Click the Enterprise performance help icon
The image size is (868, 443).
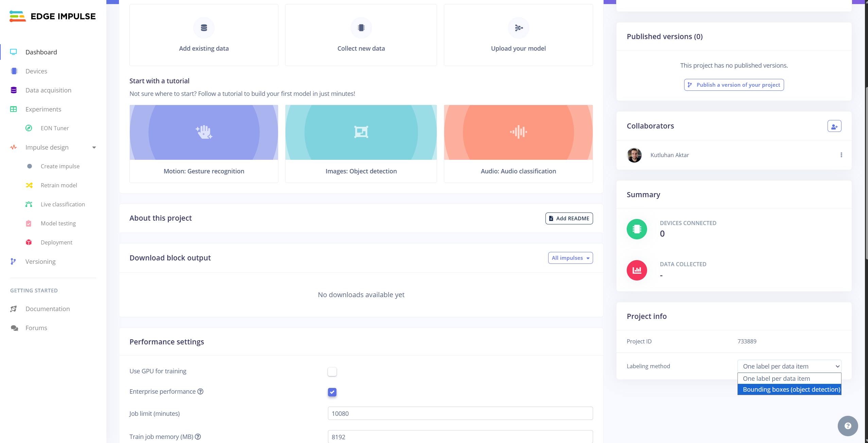pyautogui.click(x=201, y=391)
